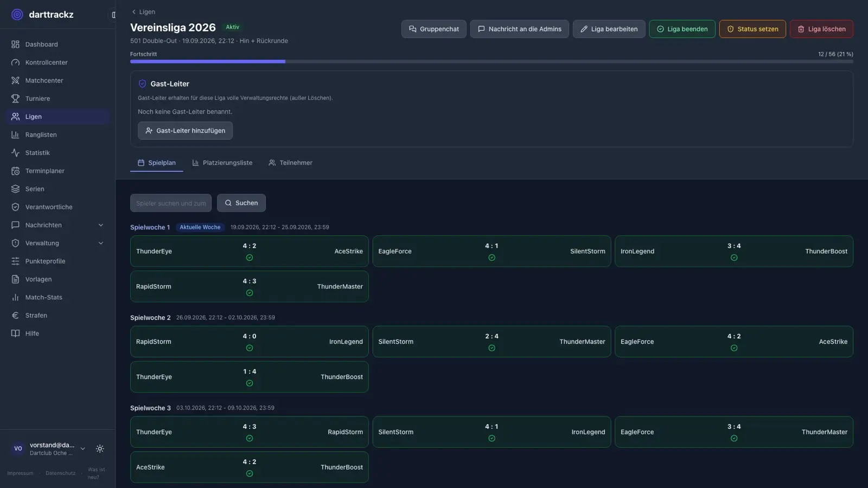Open Statistik activity icon
The width and height of the screenshot is (868, 488).
(x=15, y=153)
